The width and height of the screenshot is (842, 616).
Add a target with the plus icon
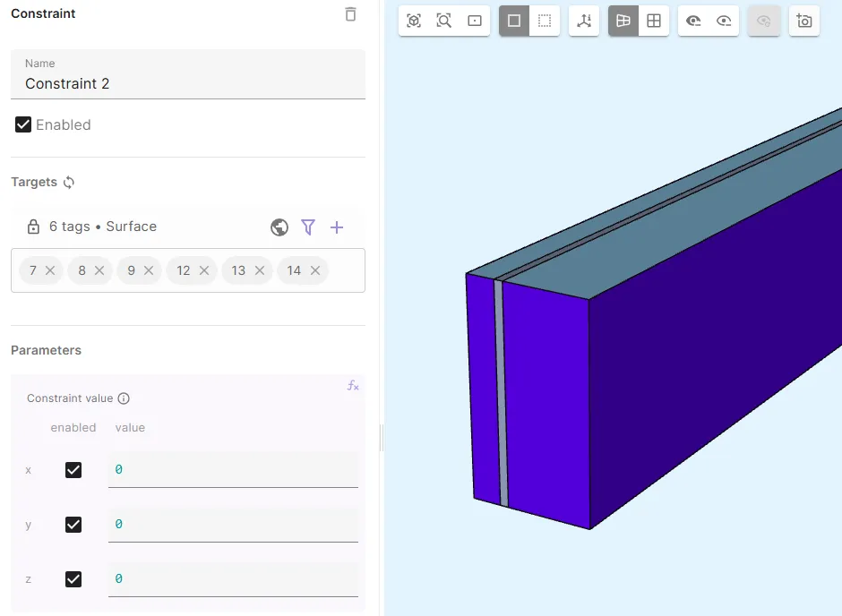pyautogui.click(x=337, y=227)
